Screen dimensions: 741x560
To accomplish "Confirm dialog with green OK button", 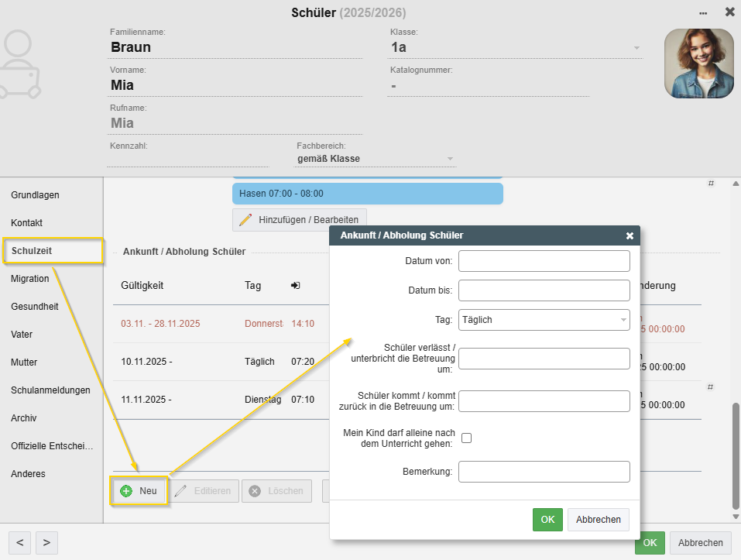I will (547, 520).
